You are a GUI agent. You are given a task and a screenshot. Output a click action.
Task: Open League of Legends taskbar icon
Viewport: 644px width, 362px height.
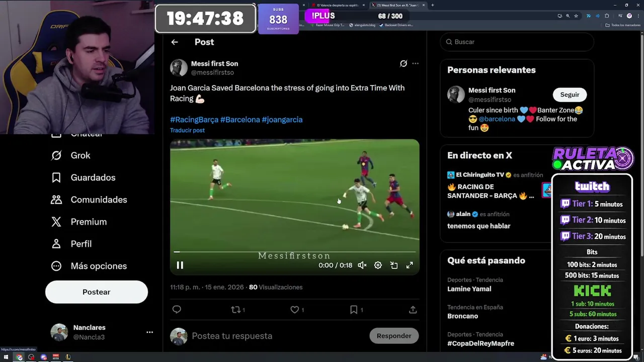(x=68, y=357)
